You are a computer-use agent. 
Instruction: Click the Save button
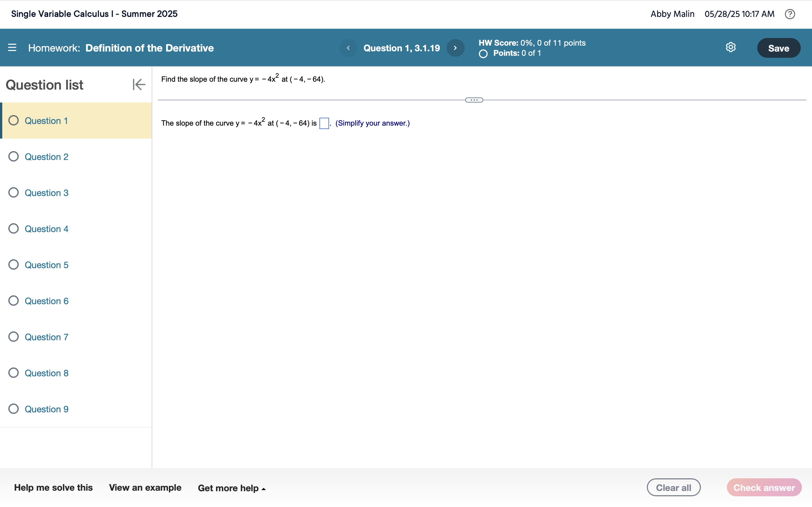point(778,48)
